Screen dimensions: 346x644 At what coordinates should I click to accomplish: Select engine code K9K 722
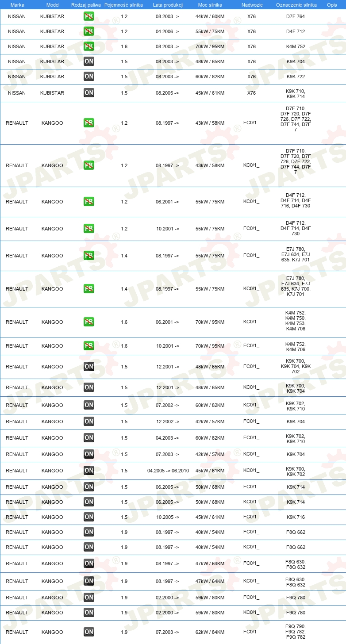tap(296, 77)
